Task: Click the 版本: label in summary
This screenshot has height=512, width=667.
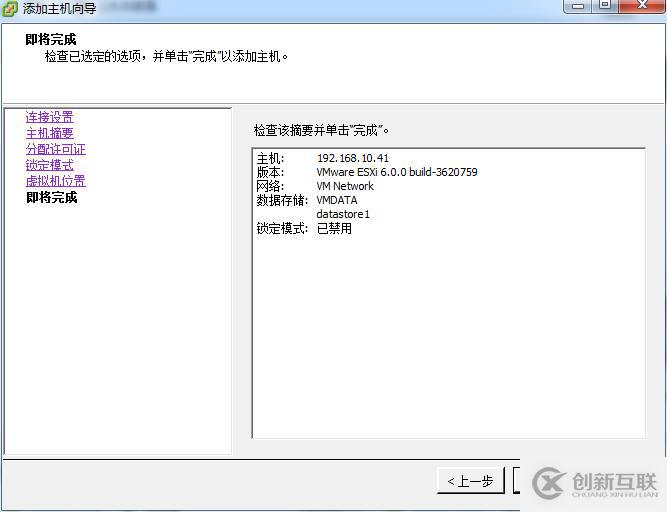Action: pos(270,172)
